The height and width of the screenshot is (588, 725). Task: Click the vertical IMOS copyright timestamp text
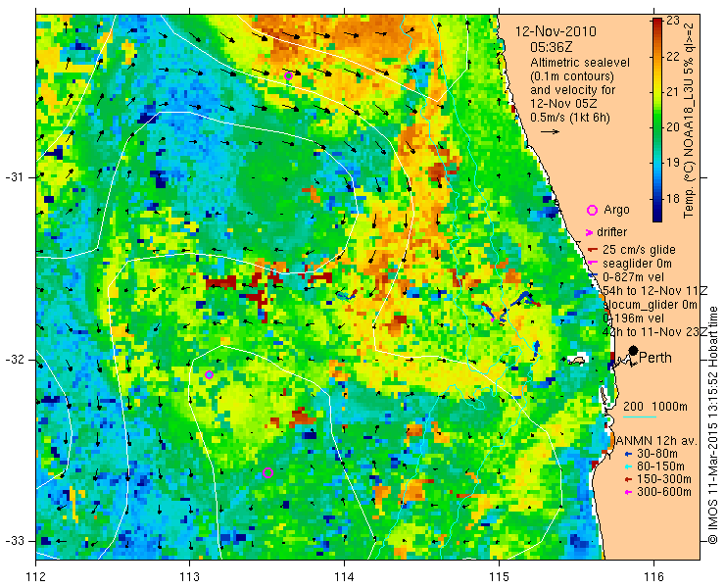coord(712,425)
